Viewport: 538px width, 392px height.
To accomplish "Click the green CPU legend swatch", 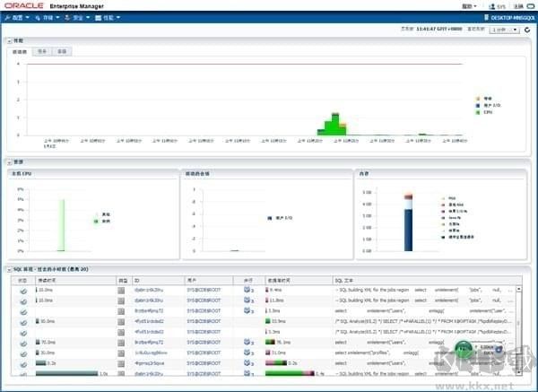I will pos(478,112).
